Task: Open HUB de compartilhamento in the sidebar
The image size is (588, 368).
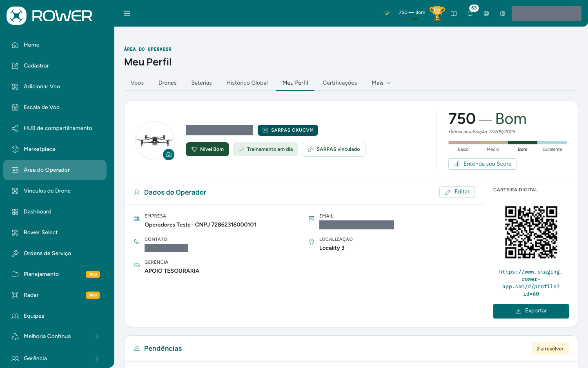Action: [x=55, y=128]
